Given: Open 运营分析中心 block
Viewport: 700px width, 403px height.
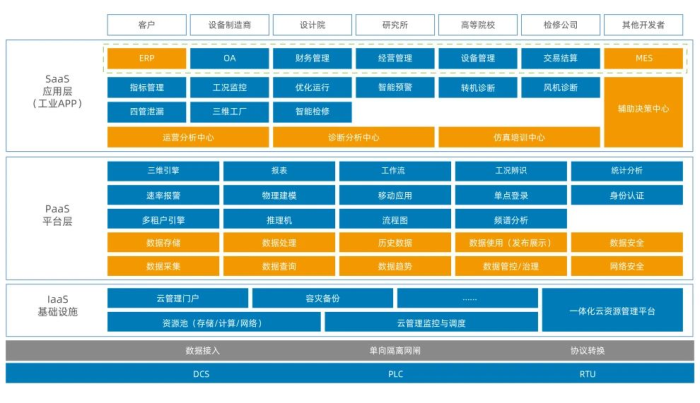Looking at the screenshot, I should click(188, 137).
